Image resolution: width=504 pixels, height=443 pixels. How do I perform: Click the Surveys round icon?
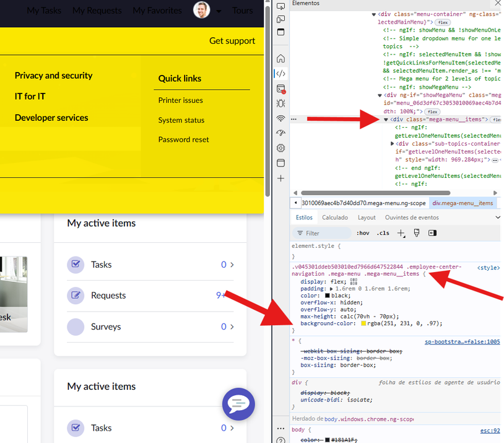click(x=76, y=327)
